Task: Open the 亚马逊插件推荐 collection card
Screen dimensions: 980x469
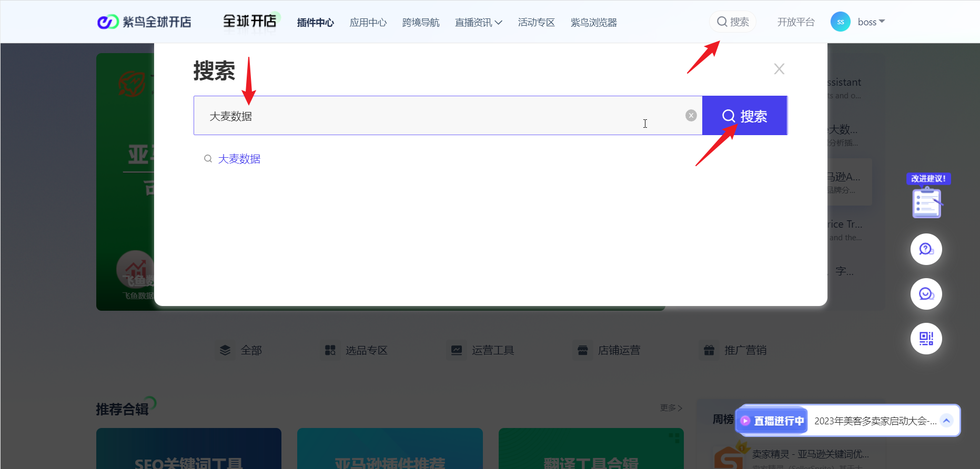Action: 390,448
